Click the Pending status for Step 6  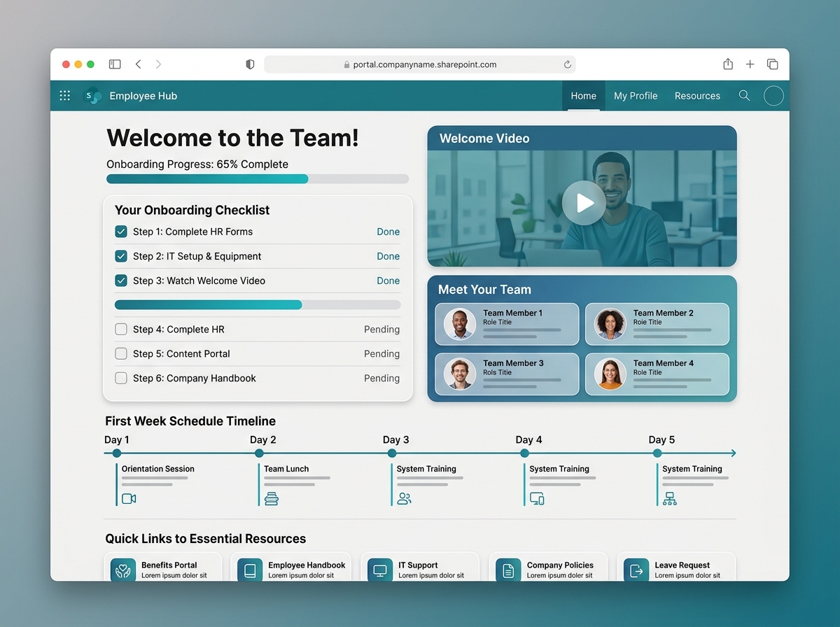[x=381, y=379]
